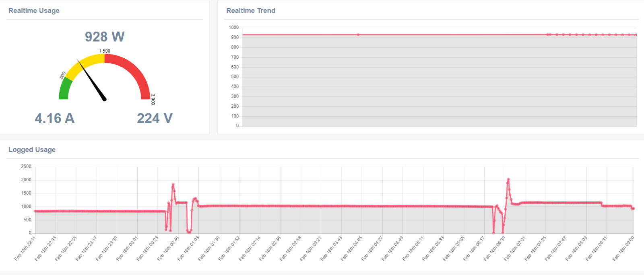This screenshot has width=644, height=275.
Task: Click the near-zero dip near Feb 16th 01:08
Action: [189, 232]
